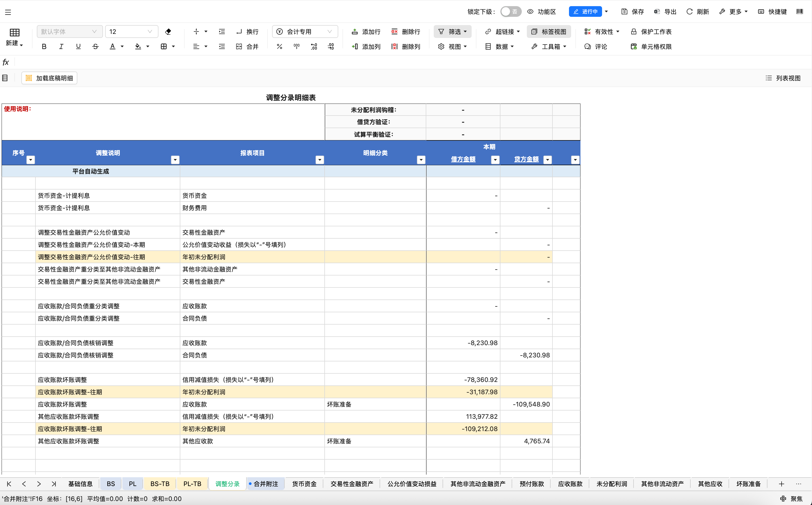
Task: Click the percent format icon
Action: point(279,46)
